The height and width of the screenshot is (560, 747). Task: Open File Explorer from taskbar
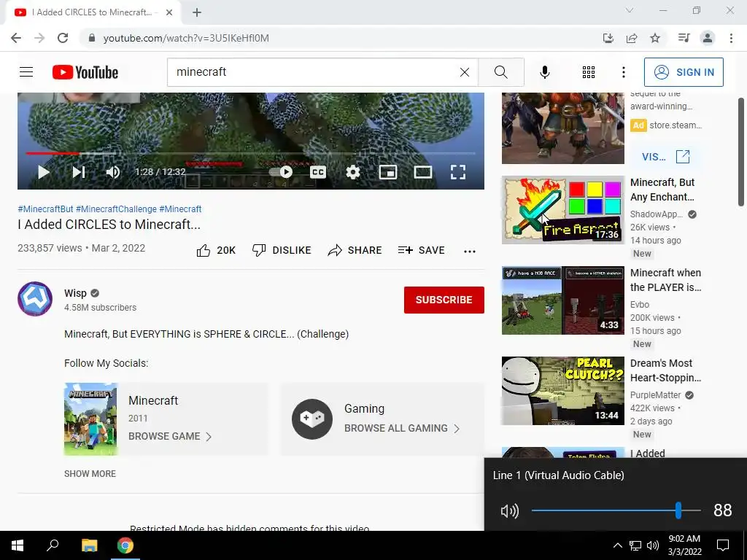[89, 545]
